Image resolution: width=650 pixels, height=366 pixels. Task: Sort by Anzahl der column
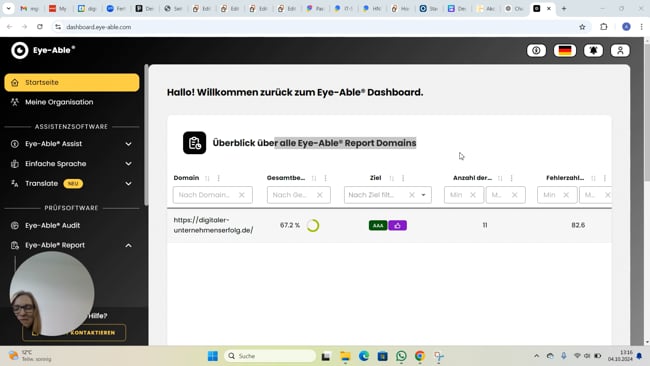[x=500, y=178]
